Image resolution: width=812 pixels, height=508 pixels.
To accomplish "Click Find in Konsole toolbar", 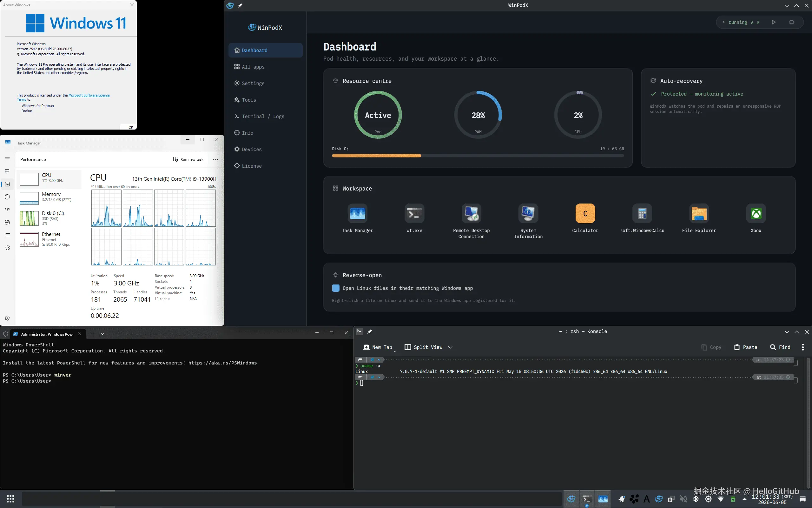I will pyautogui.click(x=780, y=347).
